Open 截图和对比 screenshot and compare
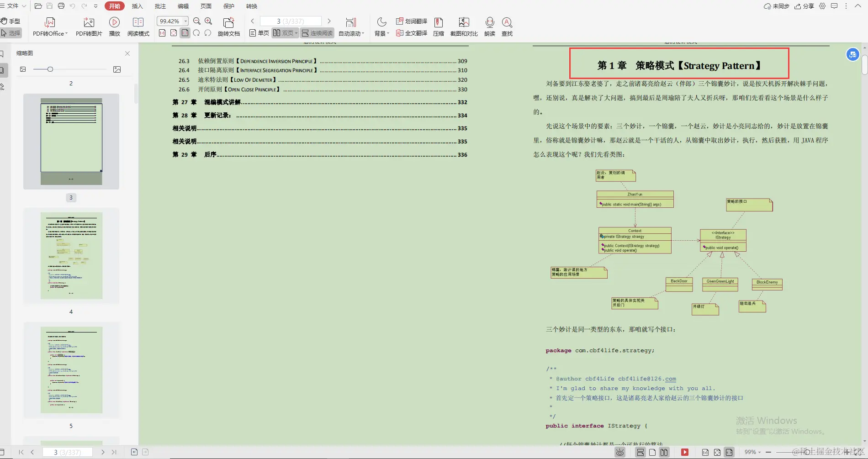Viewport: 868px width, 459px height. tap(464, 26)
